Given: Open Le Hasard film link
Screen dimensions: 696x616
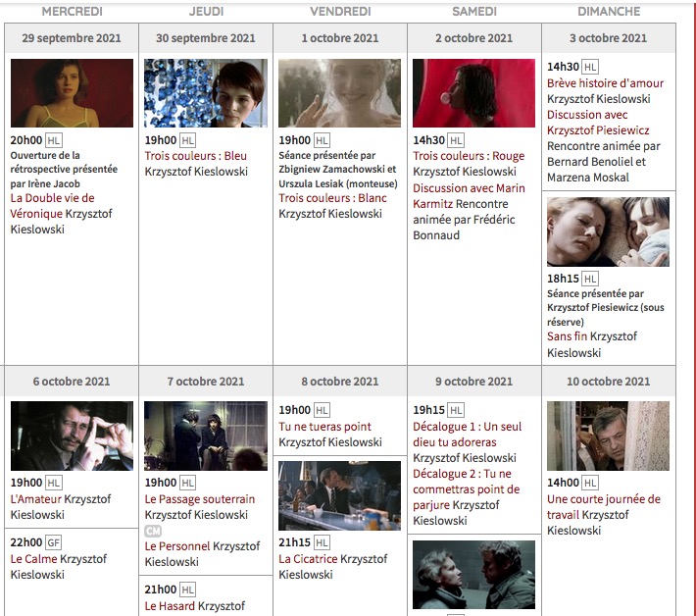Looking at the screenshot, I should (170, 606).
